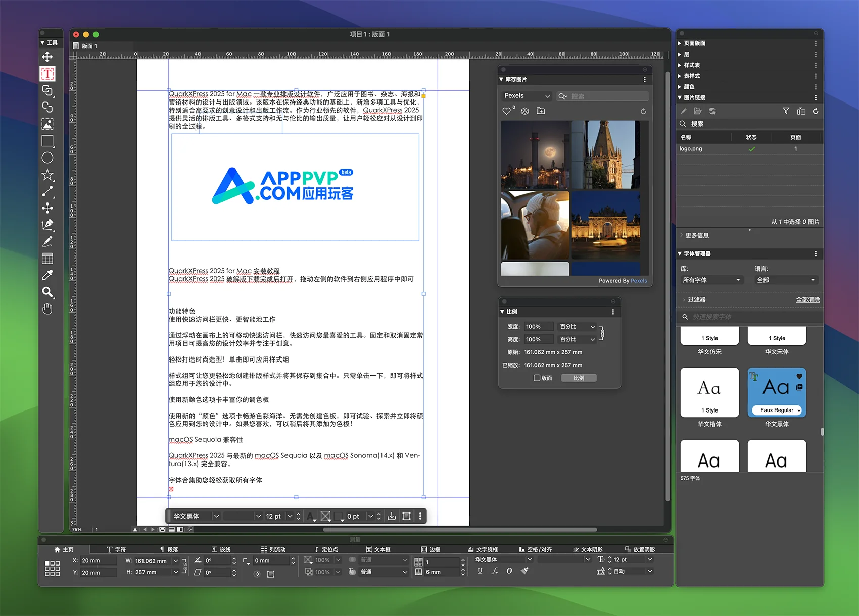Select the Bezier Pen tool
Image resolution: width=859 pixels, height=616 pixels.
coord(47,225)
